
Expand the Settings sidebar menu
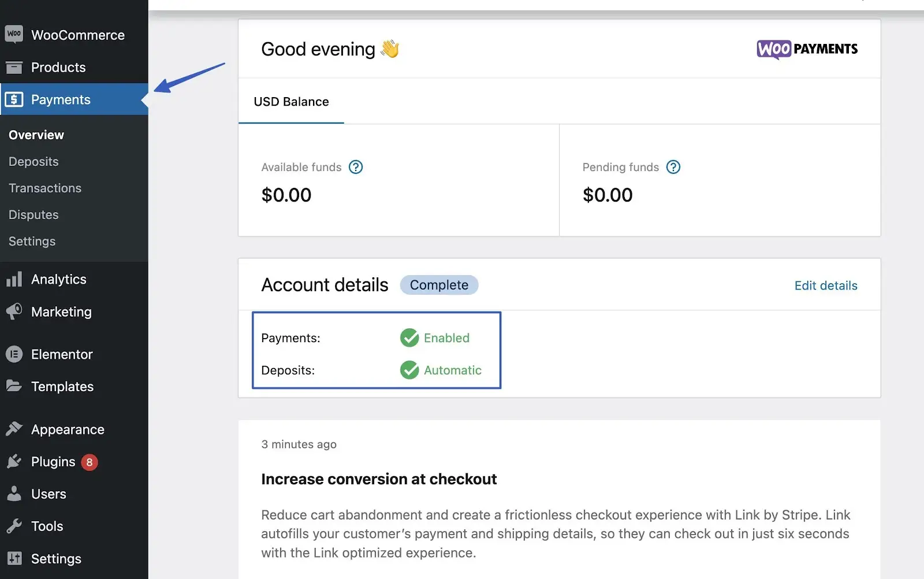55,558
